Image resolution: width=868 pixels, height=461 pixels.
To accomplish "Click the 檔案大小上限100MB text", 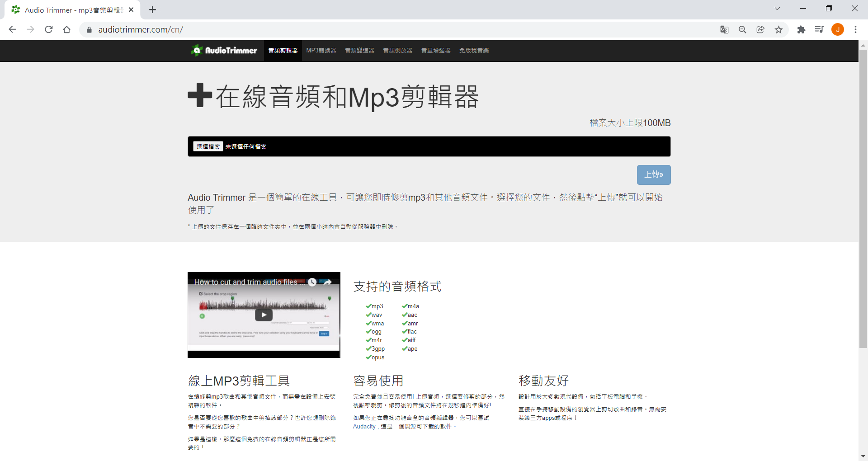I will click(630, 123).
